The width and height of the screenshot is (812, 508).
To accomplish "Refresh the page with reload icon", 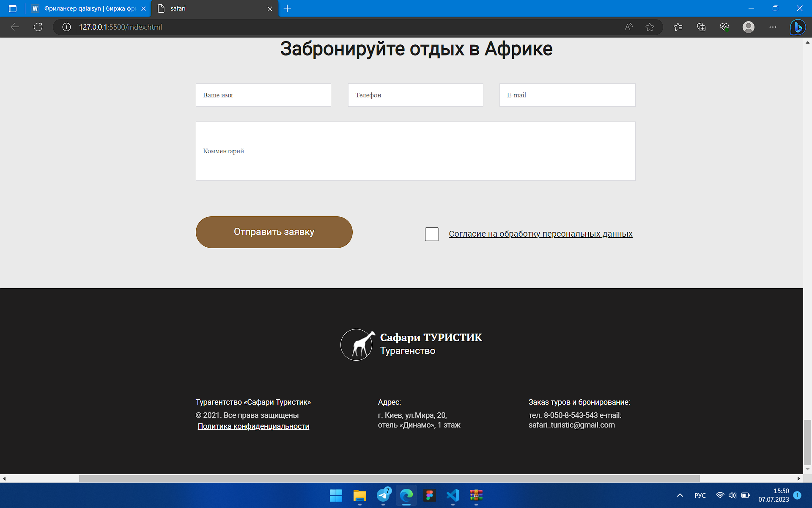I will tap(38, 27).
